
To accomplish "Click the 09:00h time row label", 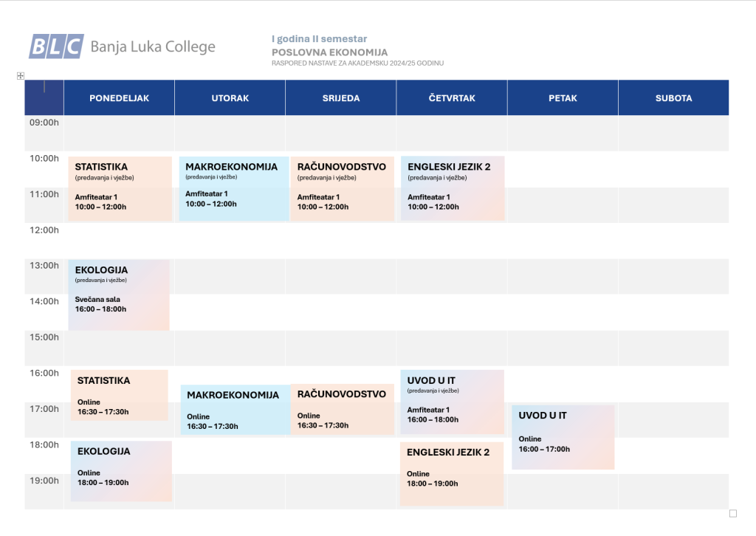I will pyautogui.click(x=44, y=123).
